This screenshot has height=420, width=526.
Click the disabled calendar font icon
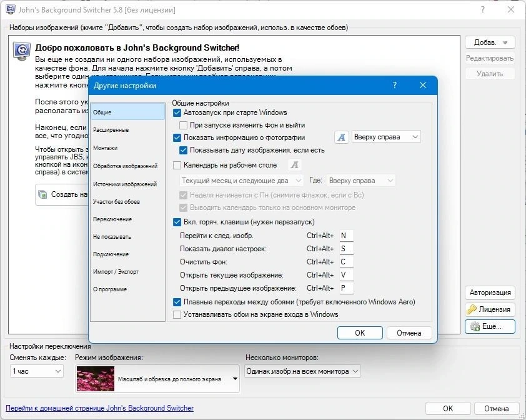(x=294, y=165)
